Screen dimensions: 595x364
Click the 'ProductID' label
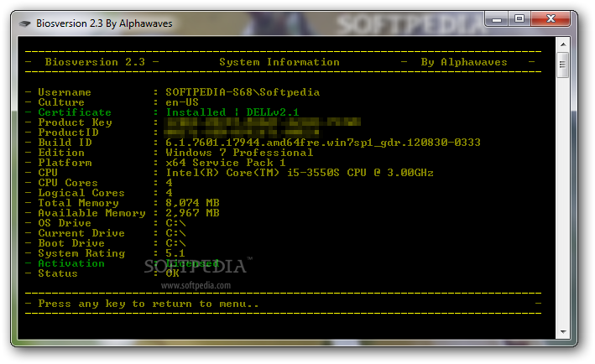pos(68,133)
